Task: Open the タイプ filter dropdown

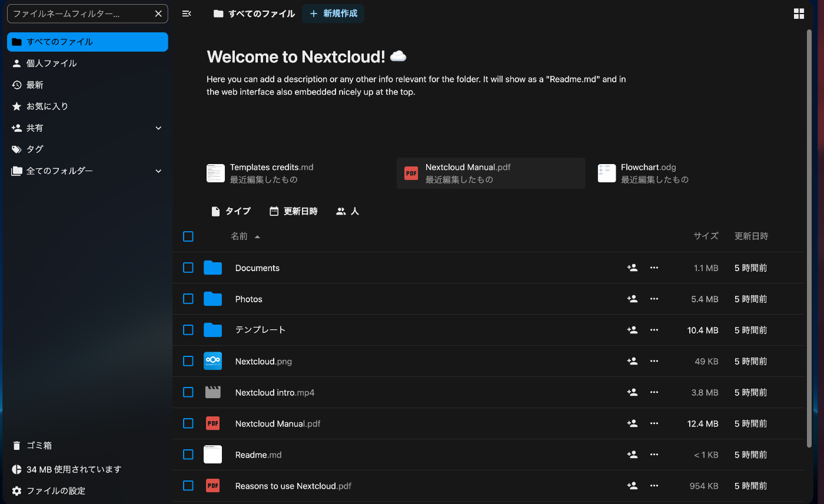Action: (x=231, y=211)
